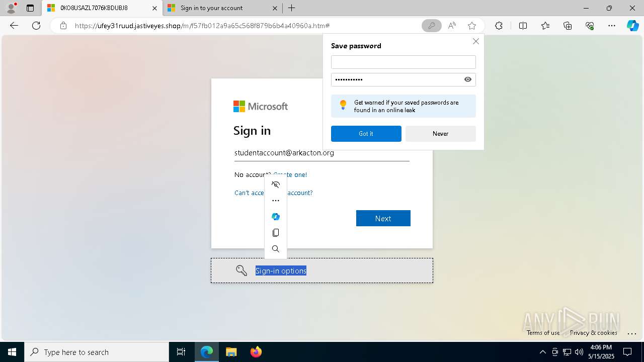Click the Create one link
644x362 pixels.
(x=290, y=174)
